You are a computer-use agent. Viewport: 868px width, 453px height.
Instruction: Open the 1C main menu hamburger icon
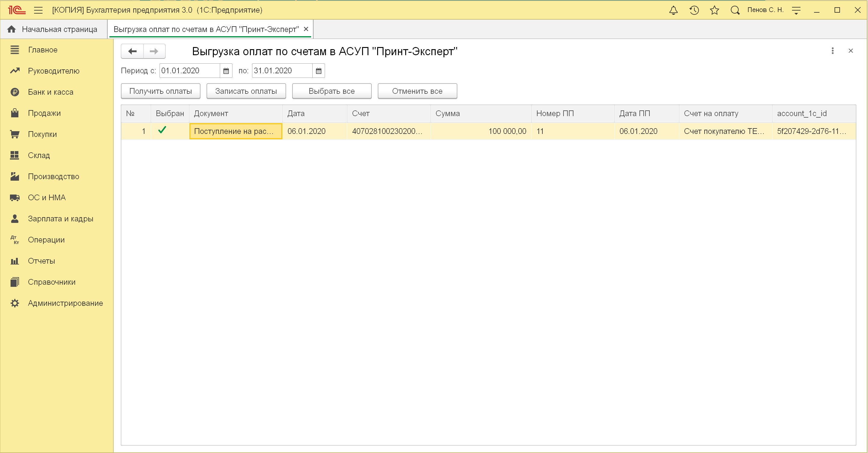coord(38,10)
